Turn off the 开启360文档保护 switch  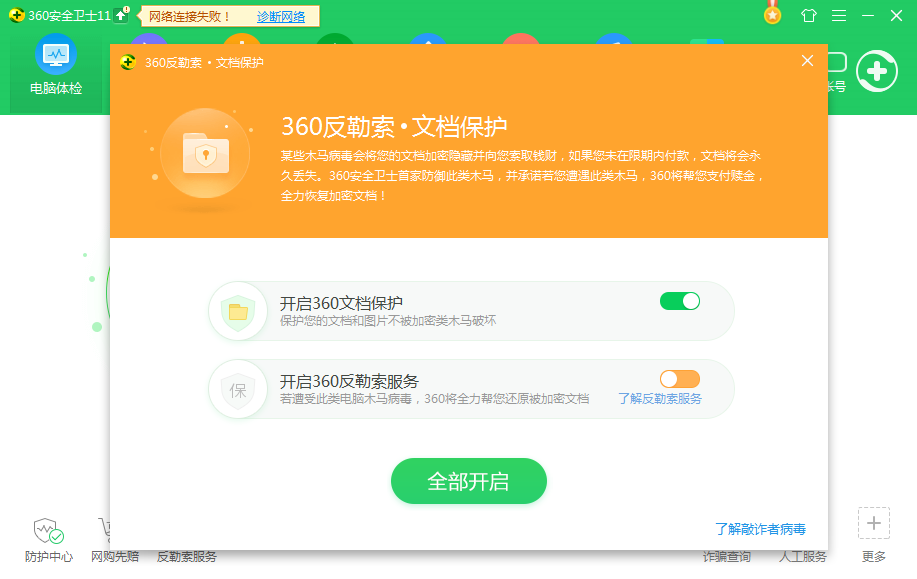680,301
